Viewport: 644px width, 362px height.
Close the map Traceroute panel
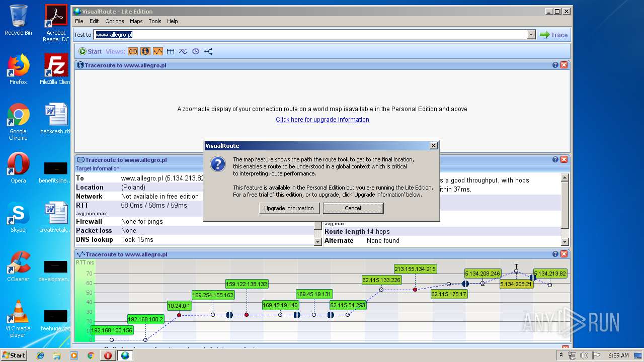[564, 65]
